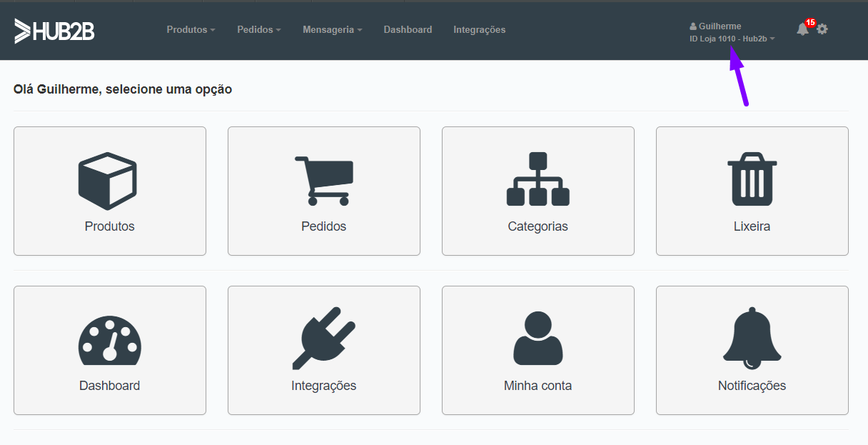Open the Pedidos shopping cart icon
The image size is (868, 445).
click(x=324, y=181)
